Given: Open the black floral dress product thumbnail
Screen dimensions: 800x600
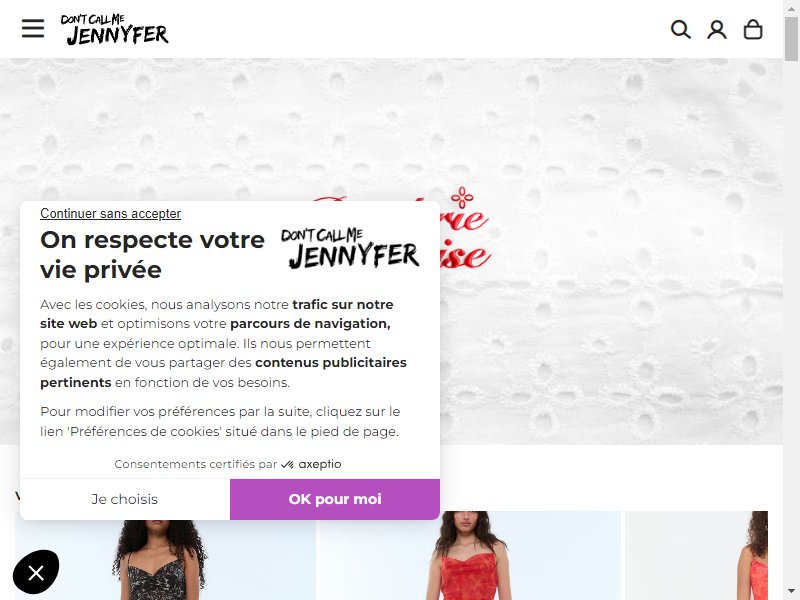Looking at the screenshot, I should (x=165, y=555).
